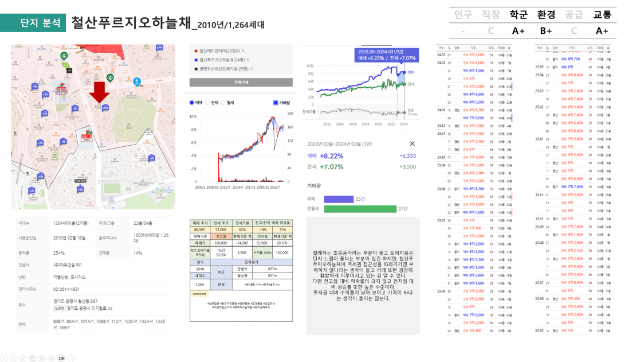The width and height of the screenshot is (644, 362).
Task: Click the green 전세 endpoint dot on price chart
Action: (x=405, y=84)
